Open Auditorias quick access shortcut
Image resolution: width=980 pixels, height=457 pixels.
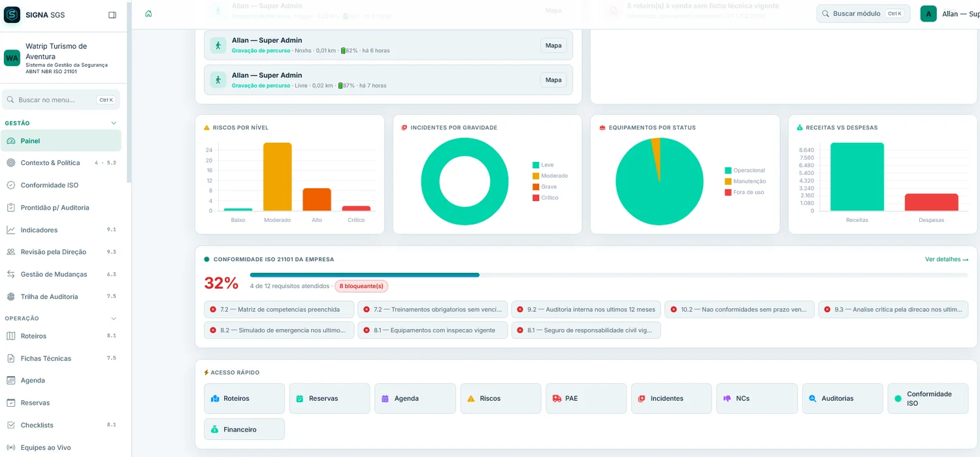point(843,398)
